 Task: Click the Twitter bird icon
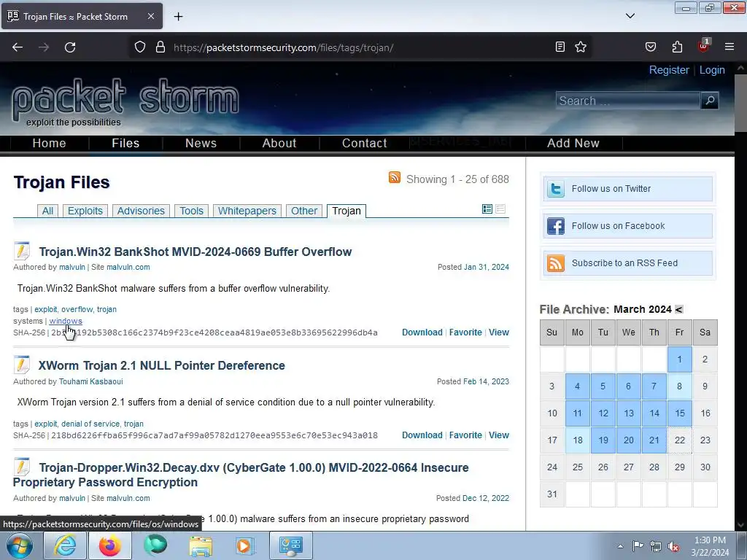pyautogui.click(x=555, y=189)
